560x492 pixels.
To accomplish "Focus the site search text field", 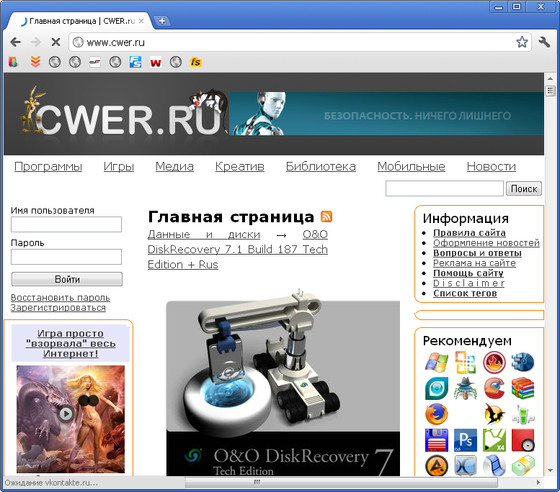I will point(444,189).
